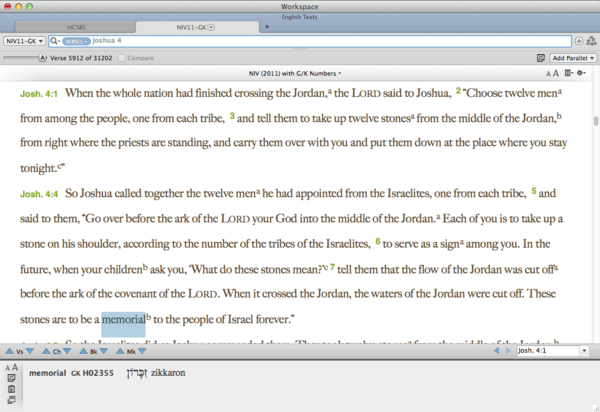
Task: Go to previous verse with Vs up arrow
Action: click(10, 351)
